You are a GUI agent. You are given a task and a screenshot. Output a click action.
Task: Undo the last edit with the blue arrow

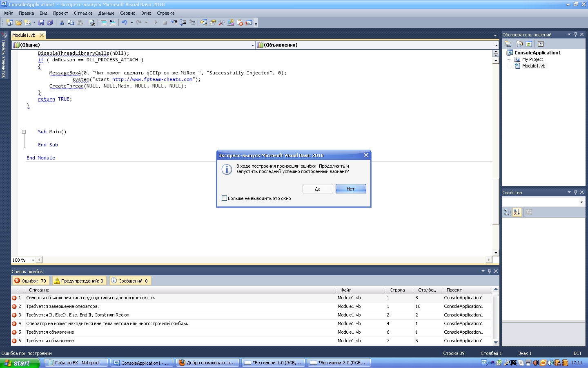pyautogui.click(x=125, y=23)
